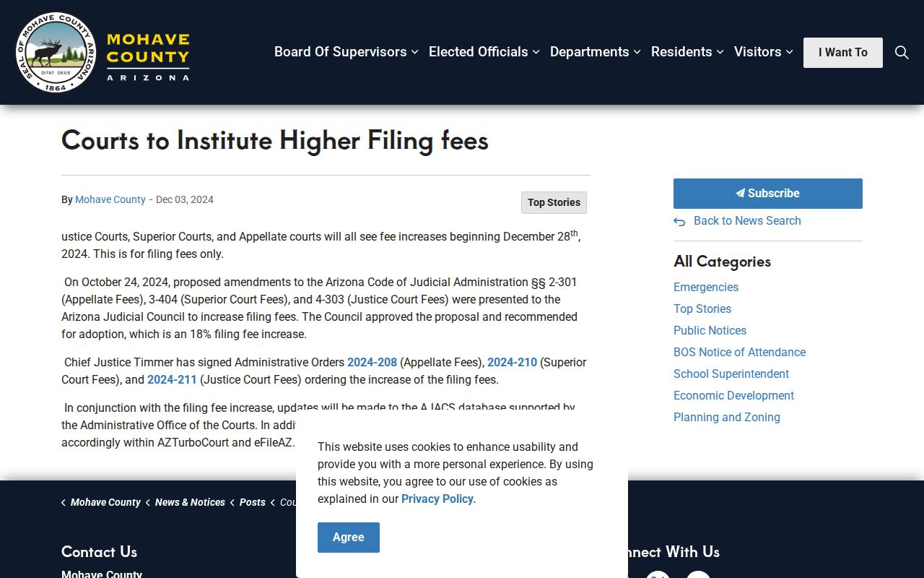The width and height of the screenshot is (924, 578).
Task: Open the Mohave County author link
Action: pyautogui.click(x=110, y=199)
